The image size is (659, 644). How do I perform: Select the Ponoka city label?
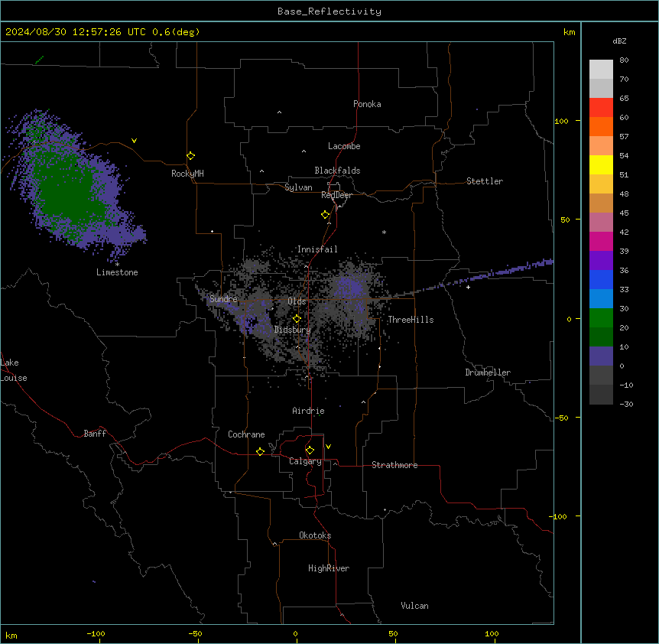(367, 104)
